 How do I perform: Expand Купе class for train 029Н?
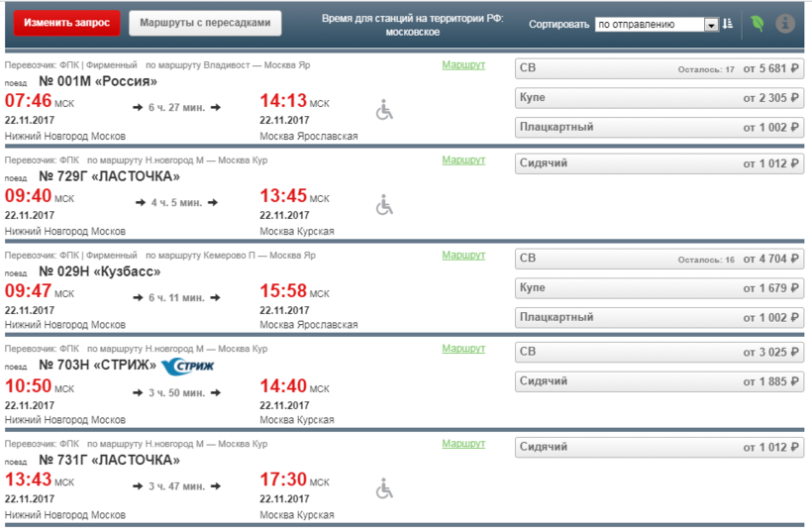[659, 288]
